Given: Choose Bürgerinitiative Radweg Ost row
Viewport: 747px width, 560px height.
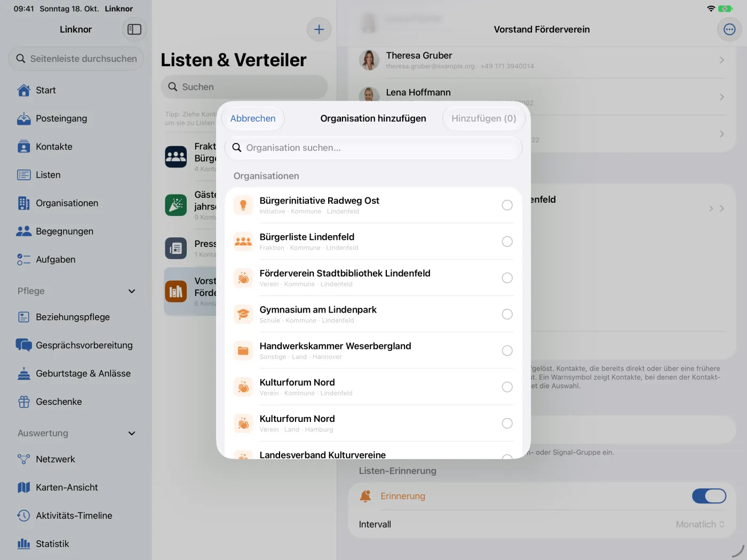Looking at the screenshot, I should pyautogui.click(x=373, y=205).
